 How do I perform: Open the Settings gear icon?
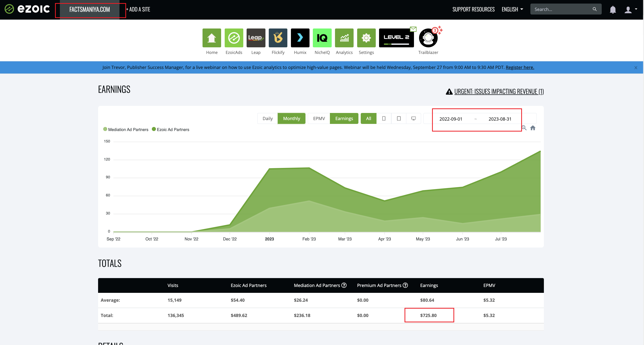pos(366,38)
